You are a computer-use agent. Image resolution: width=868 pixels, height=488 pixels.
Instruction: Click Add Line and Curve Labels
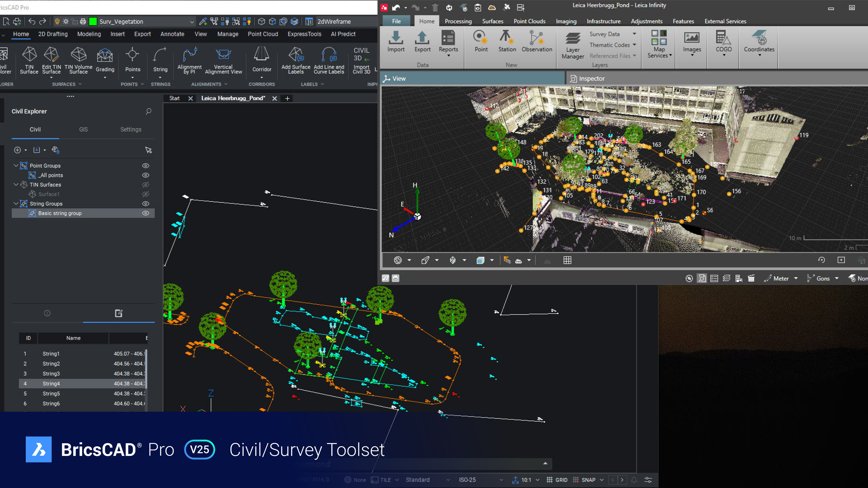point(329,61)
